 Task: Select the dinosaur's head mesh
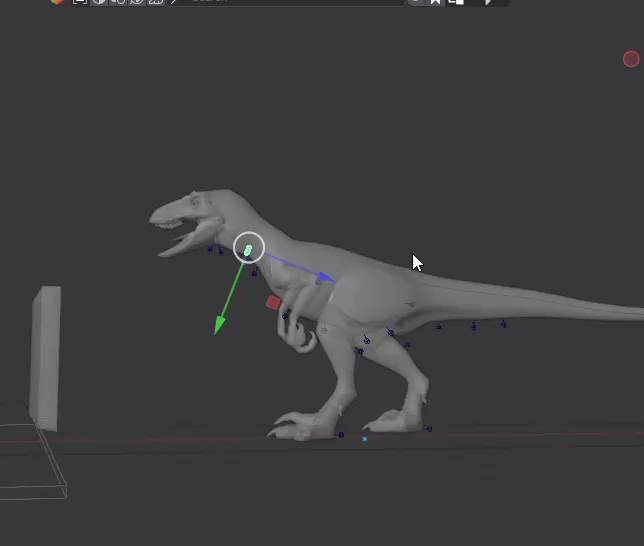click(x=193, y=220)
